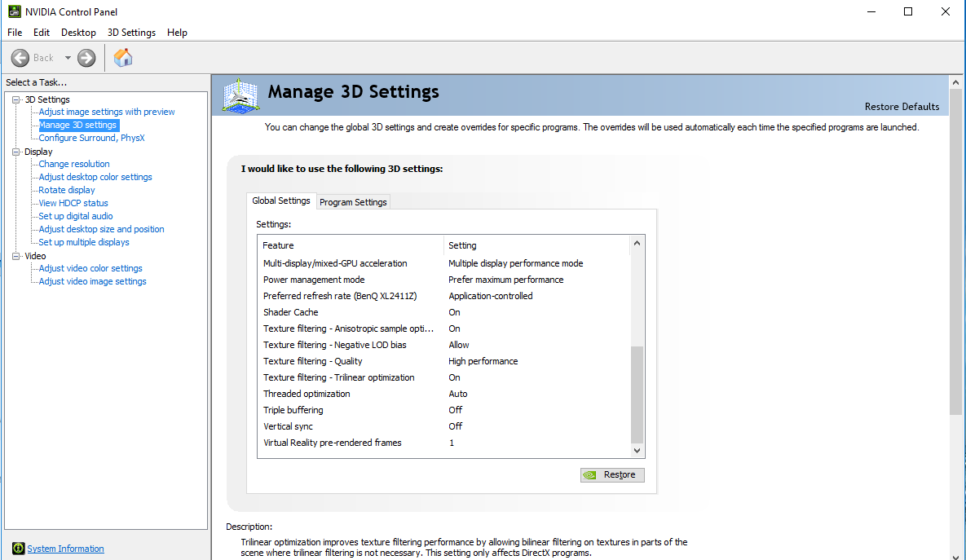
Task: Open the Desktop menu
Action: click(x=78, y=33)
